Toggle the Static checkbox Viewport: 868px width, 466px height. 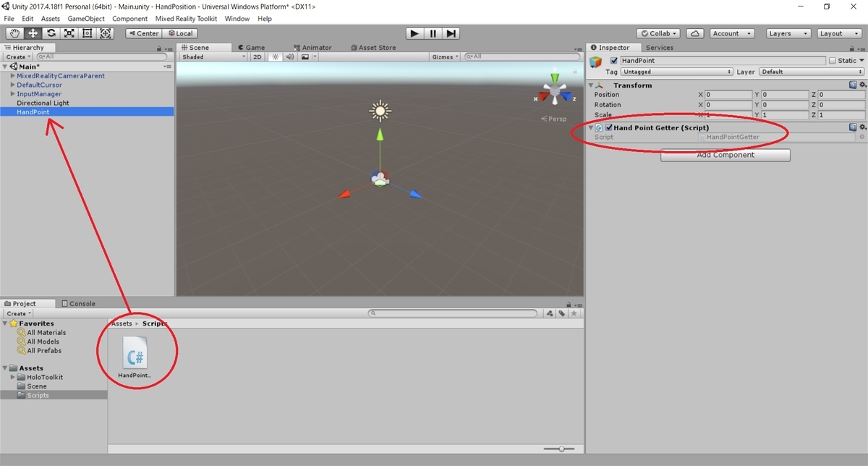point(833,61)
